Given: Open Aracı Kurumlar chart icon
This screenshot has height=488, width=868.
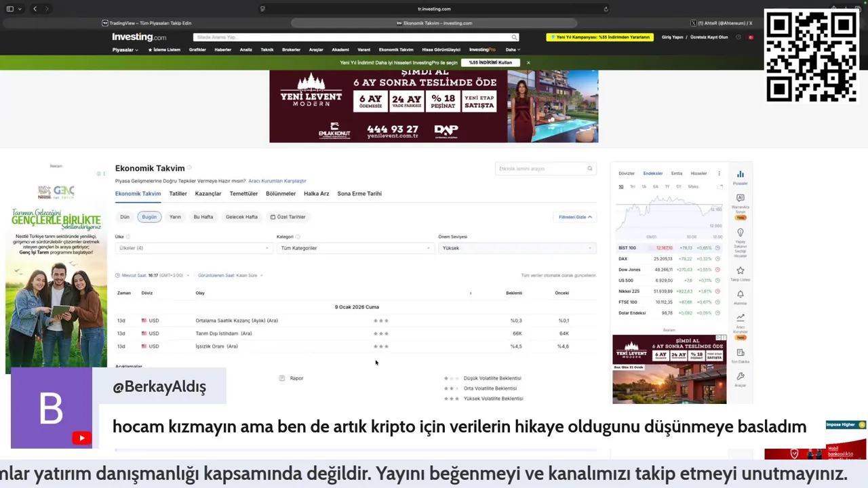Looking at the screenshot, I should tap(740, 317).
